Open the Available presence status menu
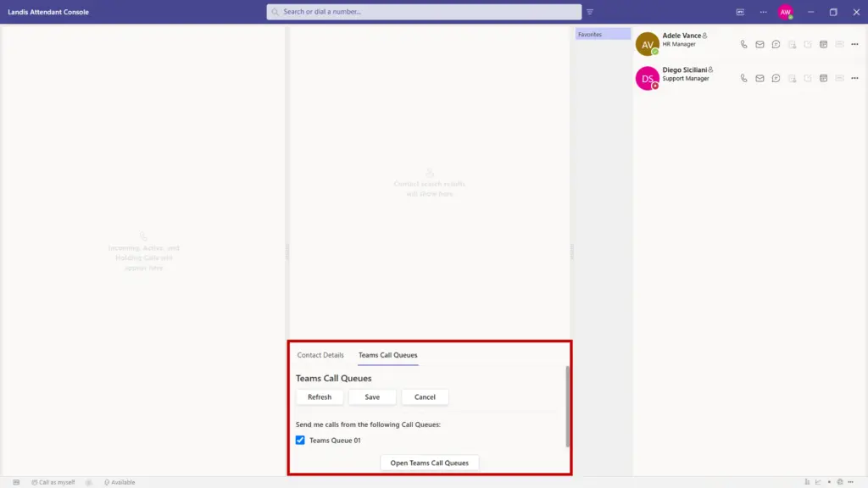Screen dimensions: 868x488 pos(120,482)
